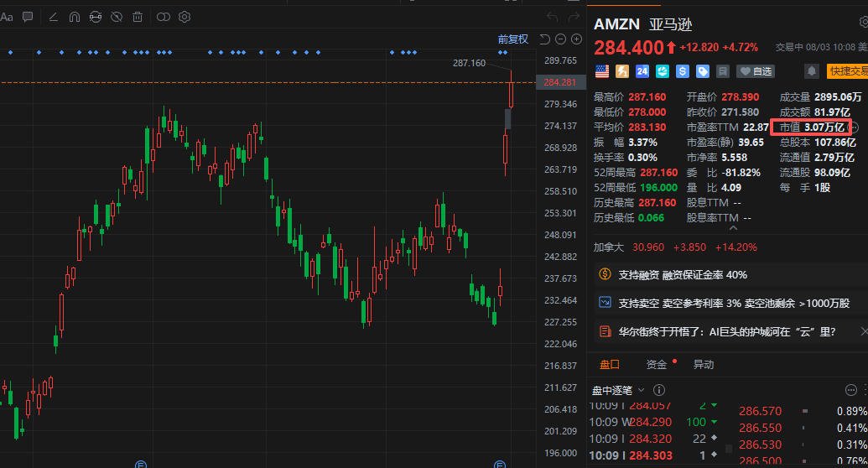Click the US flag market icon
This screenshot has height=468, width=868.
point(602,71)
